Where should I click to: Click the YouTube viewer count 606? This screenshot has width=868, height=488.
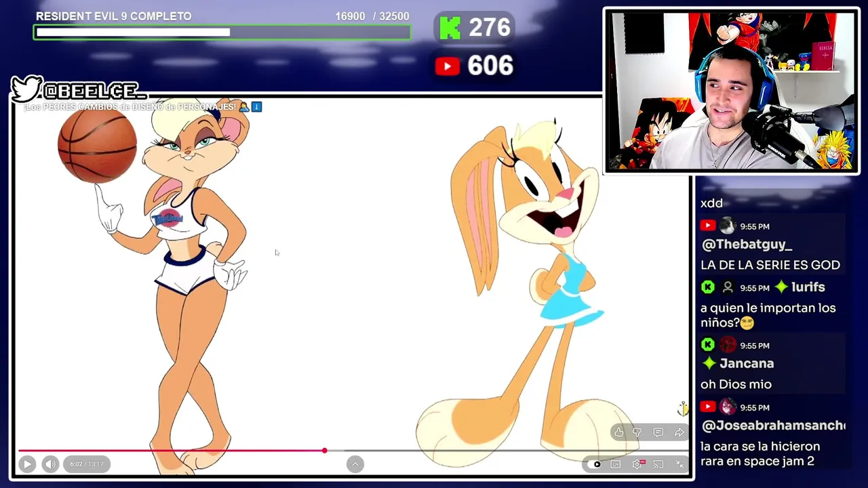point(490,66)
